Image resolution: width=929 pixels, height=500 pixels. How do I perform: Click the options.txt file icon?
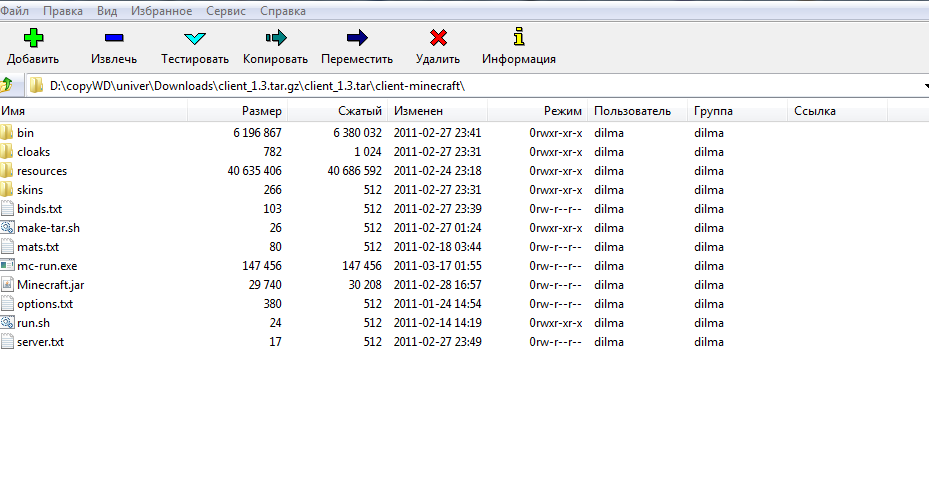pos(7,303)
